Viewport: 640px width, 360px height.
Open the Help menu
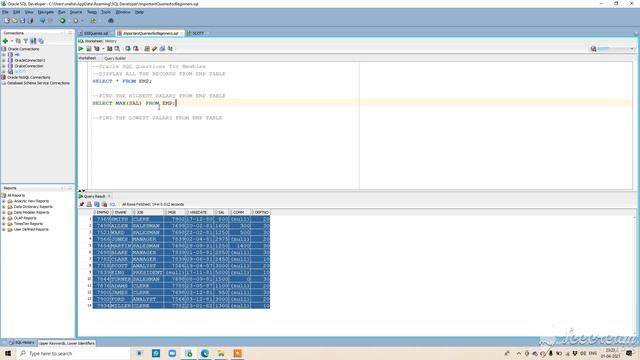139,12
